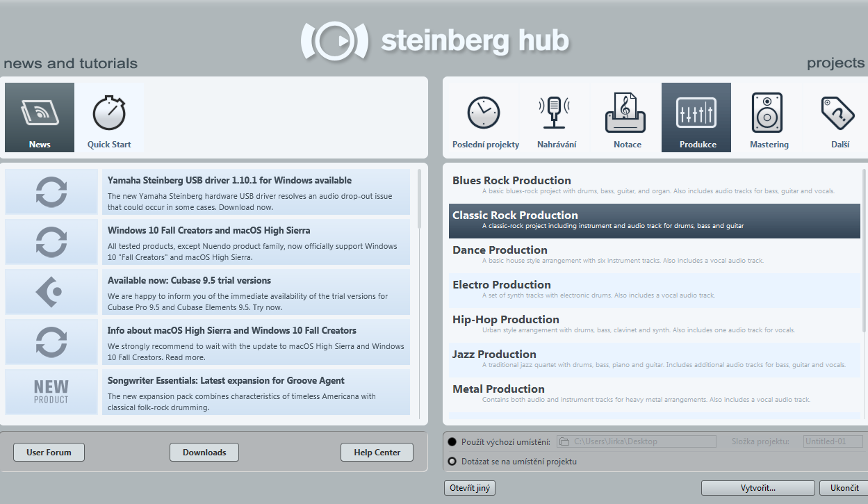868x504 pixels.
Task: Click the Další tag icon
Action: coord(837,111)
